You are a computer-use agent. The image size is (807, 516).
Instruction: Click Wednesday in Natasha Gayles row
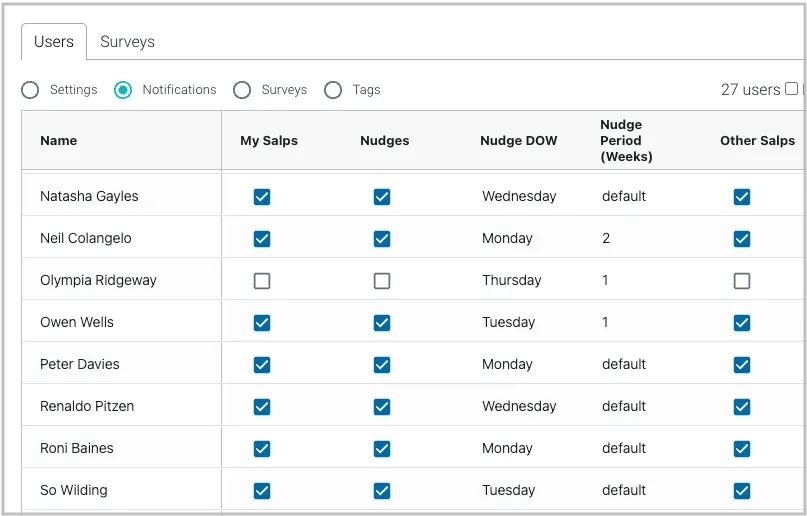tap(519, 197)
